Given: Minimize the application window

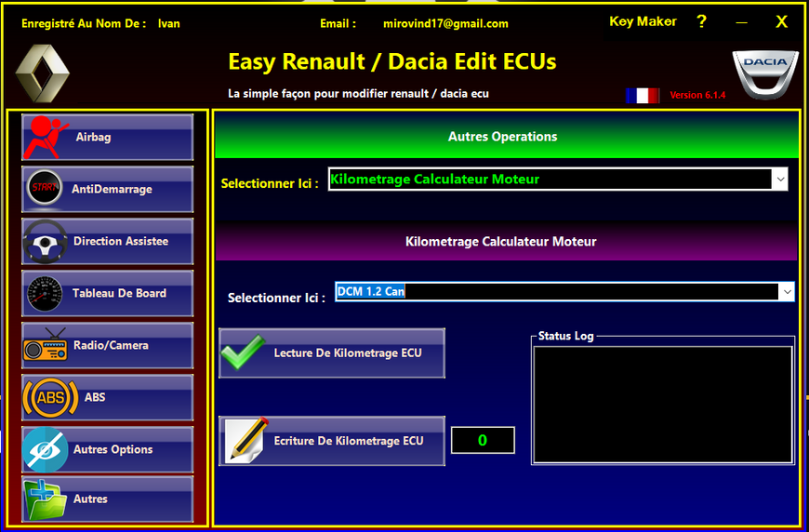Looking at the screenshot, I should point(742,22).
